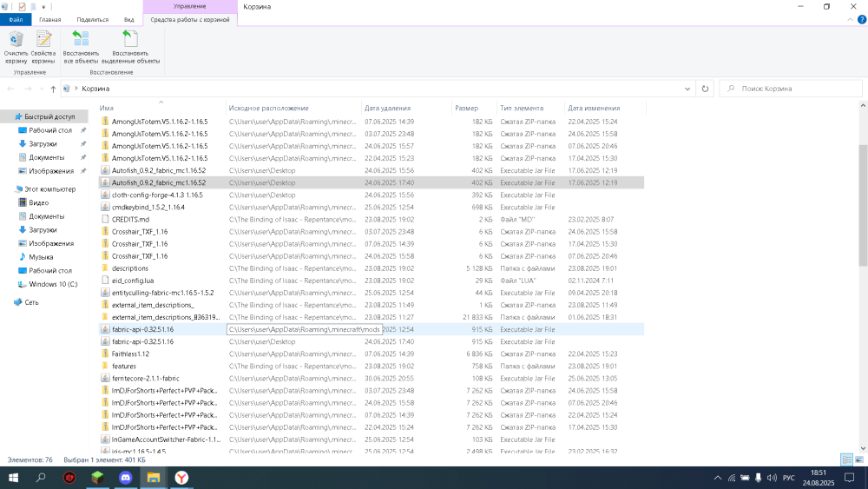This screenshot has width=868, height=489.
Task: Select Средства работы с корзиной tab
Action: pyautogui.click(x=190, y=19)
